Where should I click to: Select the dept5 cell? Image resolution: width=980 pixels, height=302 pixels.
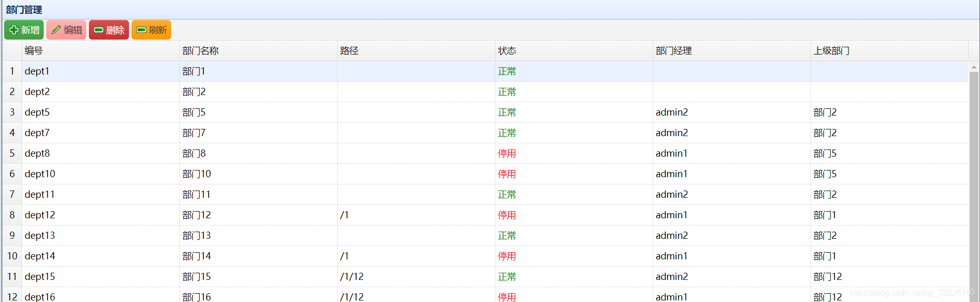pos(101,112)
